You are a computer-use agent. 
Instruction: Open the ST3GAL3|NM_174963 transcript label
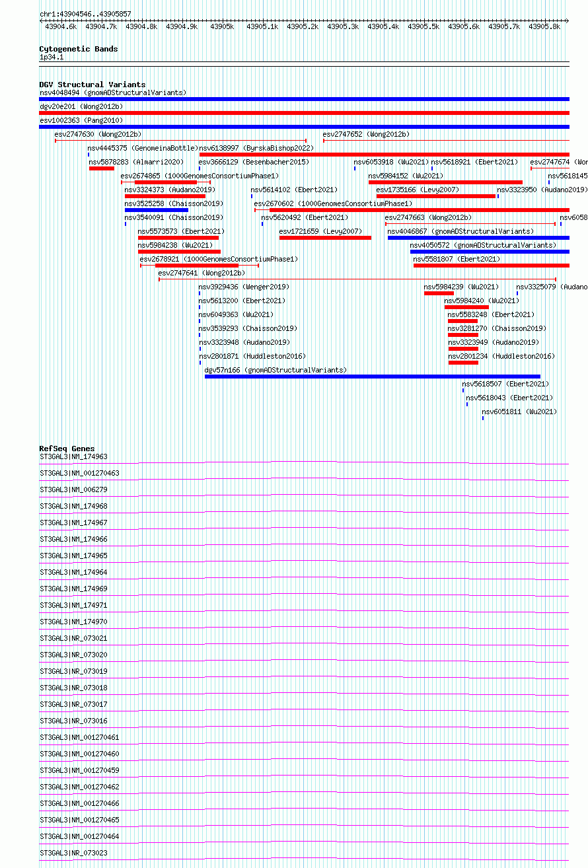coord(73,456)
